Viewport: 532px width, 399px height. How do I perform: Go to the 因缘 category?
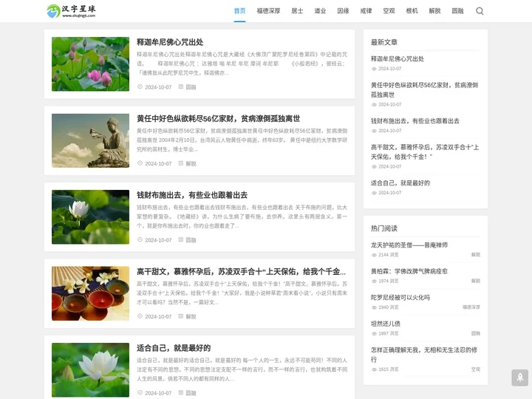pyautogui.click(x=343, y=11)
